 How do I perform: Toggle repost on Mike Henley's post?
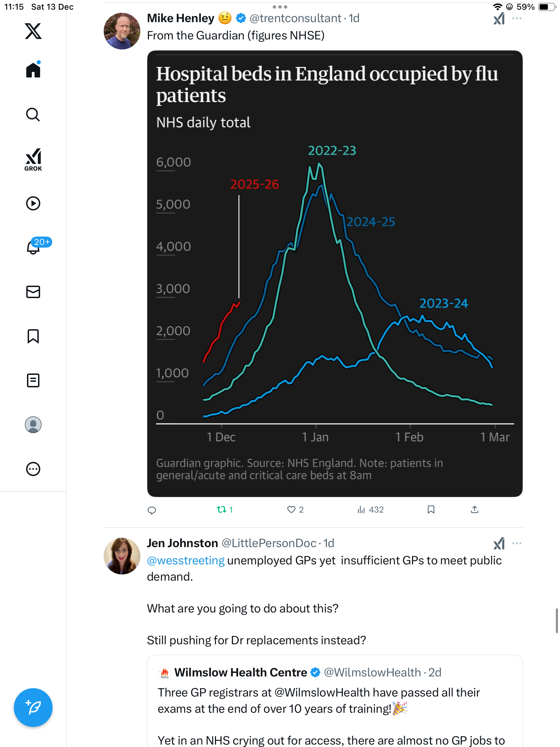pos(221,509)
